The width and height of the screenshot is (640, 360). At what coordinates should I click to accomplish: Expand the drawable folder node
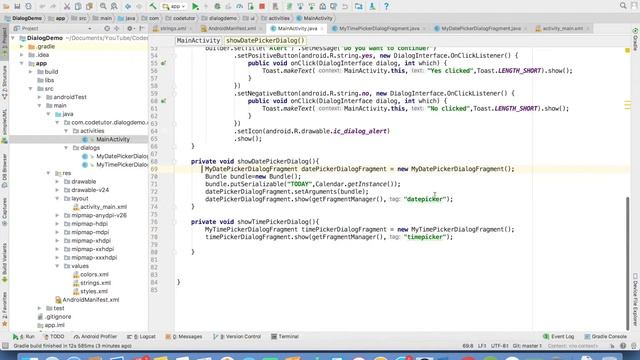(57, 182)
